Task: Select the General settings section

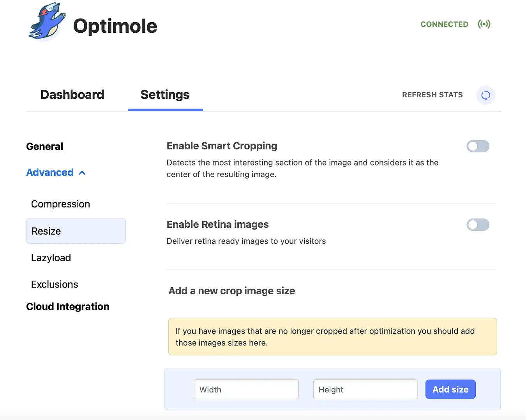Action: [44, 146]
